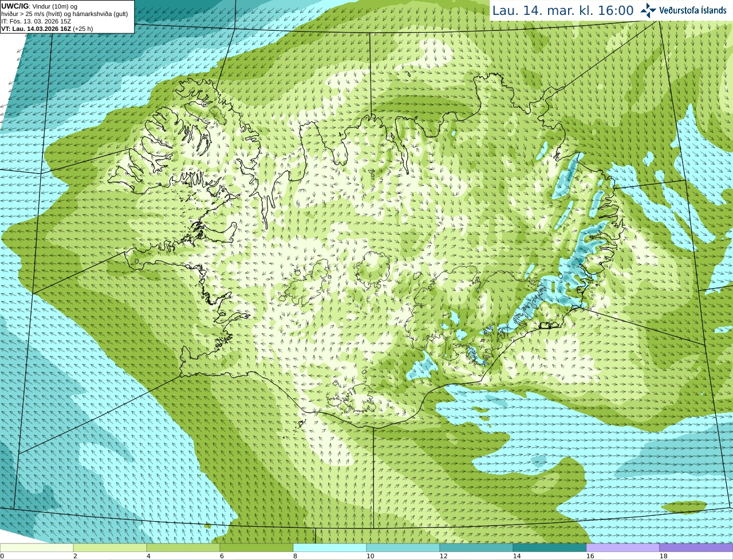Viewport: 733px width, 560px height.
Task: Choose the aqua 10–12 m/s swatch
Action: [x=403, y=548]
